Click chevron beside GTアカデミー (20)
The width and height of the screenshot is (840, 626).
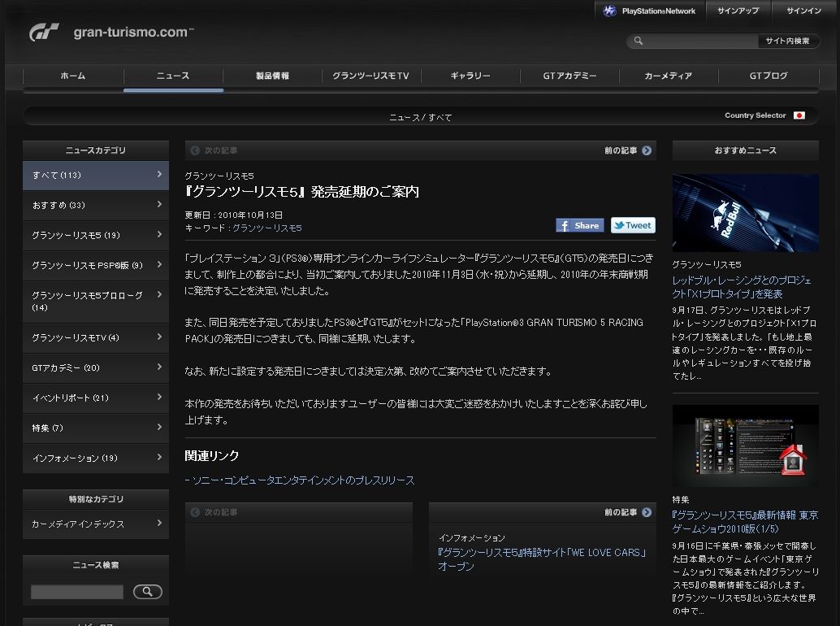click(x=160, y=367)
